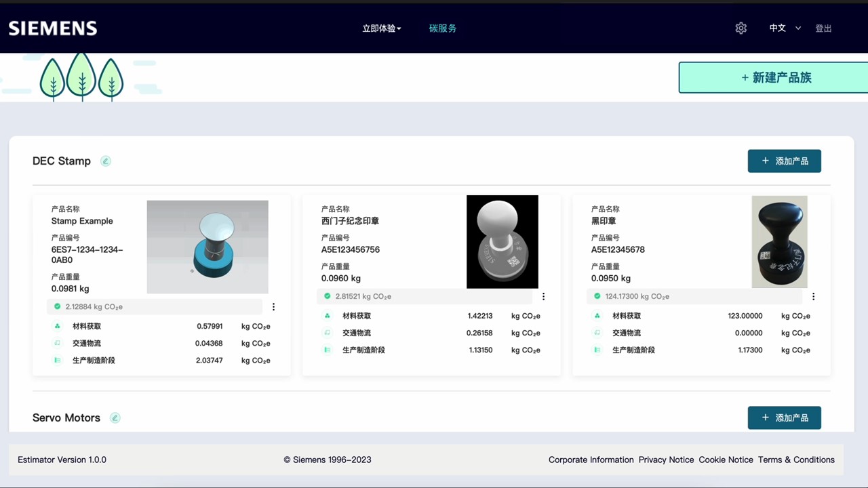868x488 pixels.
Task: Click the Siemens logo
Action: [53, 28]
